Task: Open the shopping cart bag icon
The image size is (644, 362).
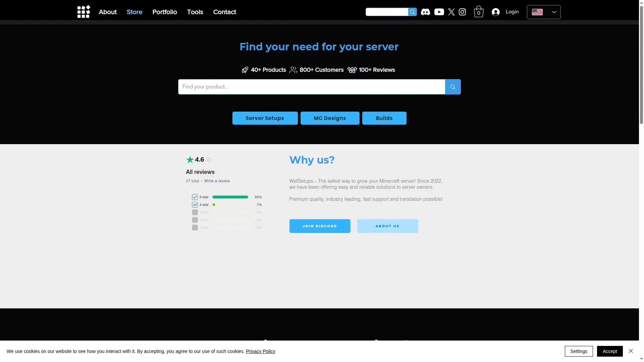Action: (479, 11)
